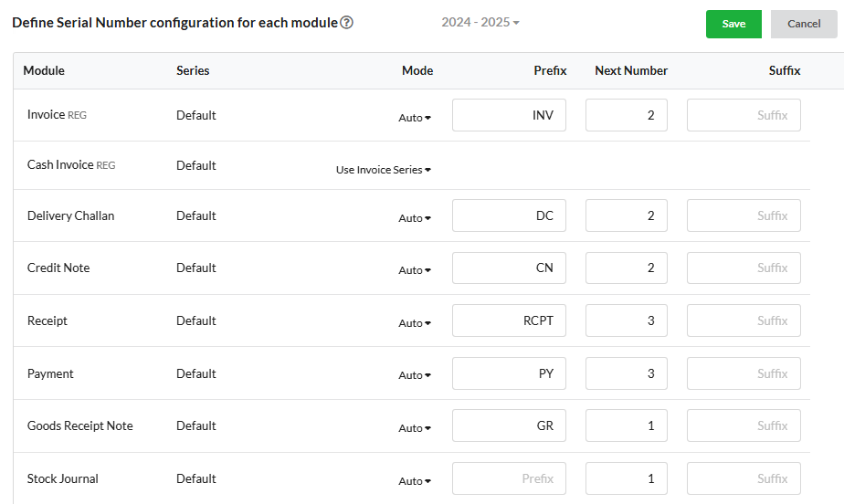Click the Delivery Challan suffix field
The height and width of the screenshot is (504, 844).
coord(744,215)
